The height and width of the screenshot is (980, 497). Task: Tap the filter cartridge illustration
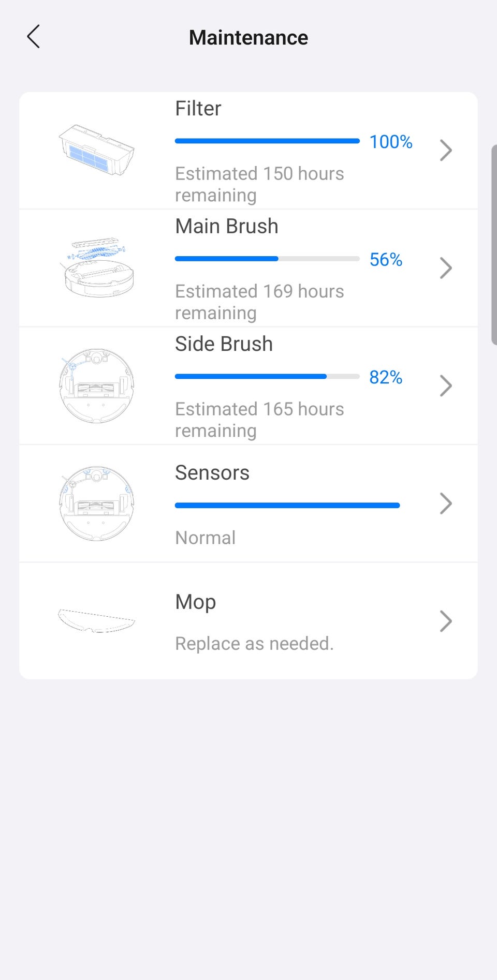[97, 150]
